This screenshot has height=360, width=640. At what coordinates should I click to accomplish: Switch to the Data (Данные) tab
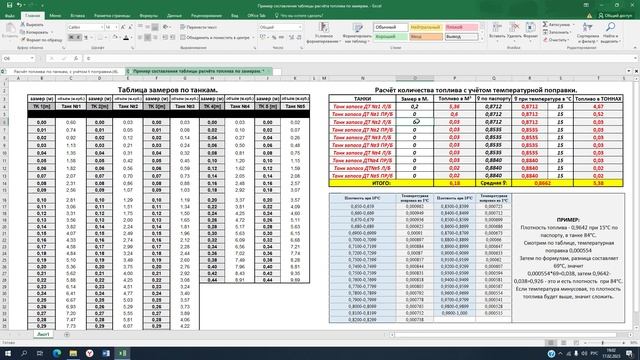174,16
